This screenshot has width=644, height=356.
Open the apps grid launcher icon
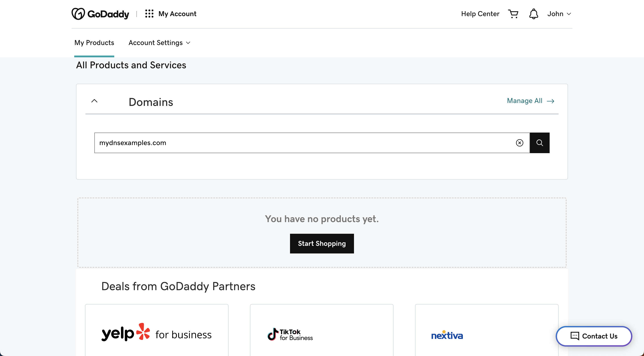click(149, 14)
